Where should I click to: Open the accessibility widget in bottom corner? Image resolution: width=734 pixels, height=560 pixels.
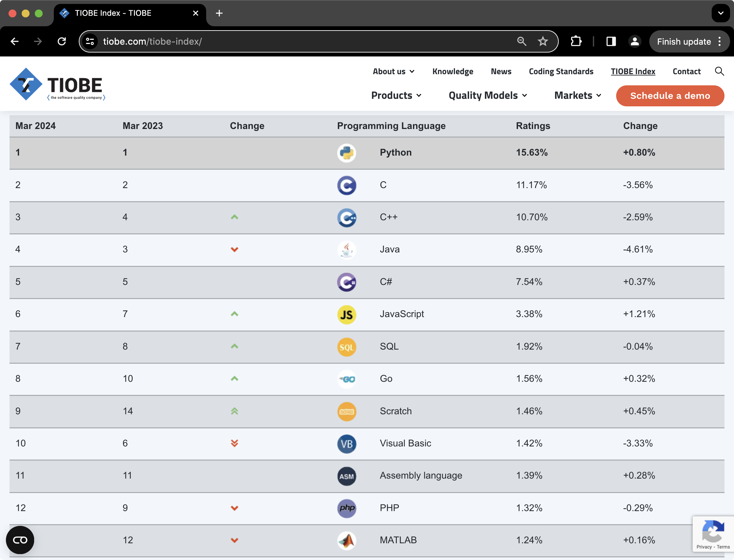pyautogui.click(x=20, y=540)
